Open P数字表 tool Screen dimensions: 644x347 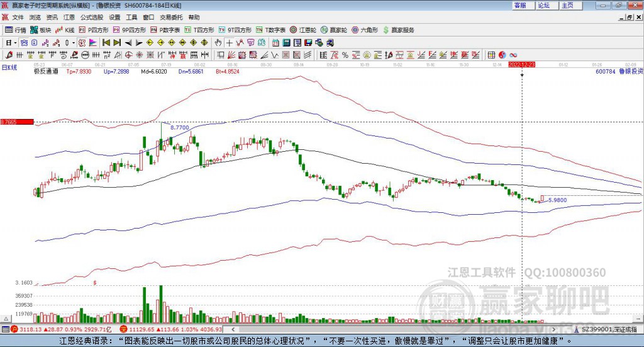tap(165, 30)
